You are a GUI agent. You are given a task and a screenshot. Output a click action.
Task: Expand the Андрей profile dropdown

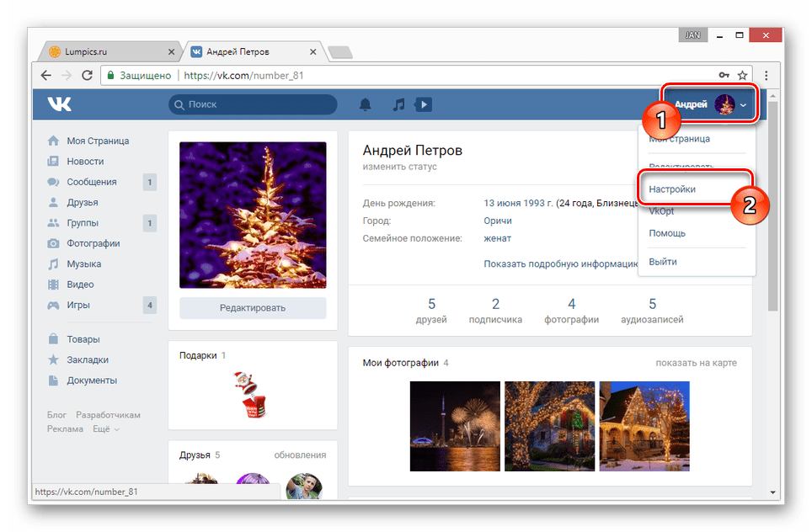[x=709, y=104]
